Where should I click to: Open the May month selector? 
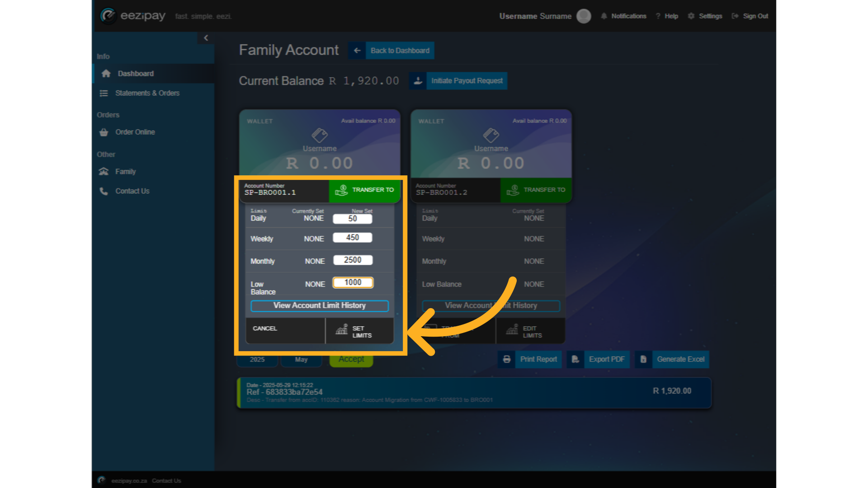301,359
